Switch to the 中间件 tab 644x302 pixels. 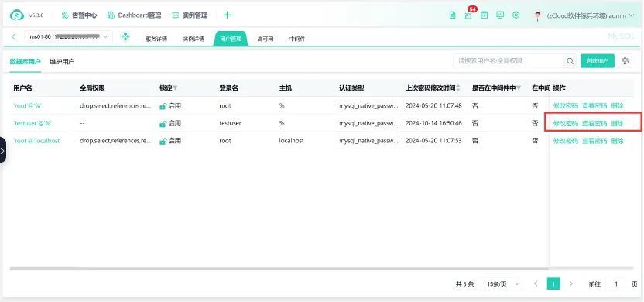[297, 39]
